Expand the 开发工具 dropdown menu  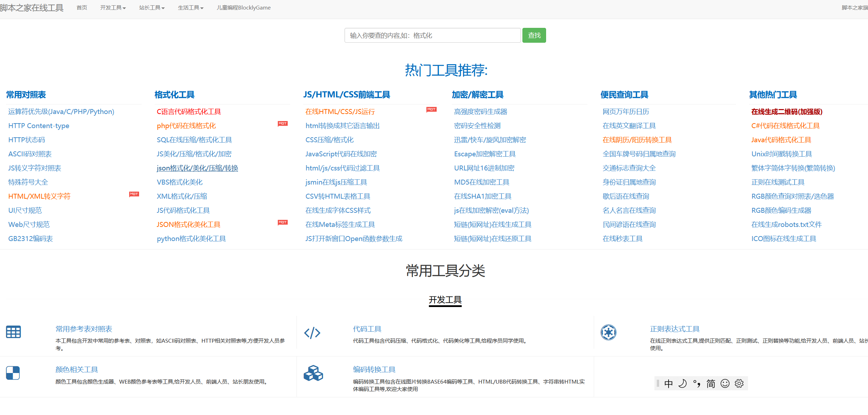pos(113,8)
